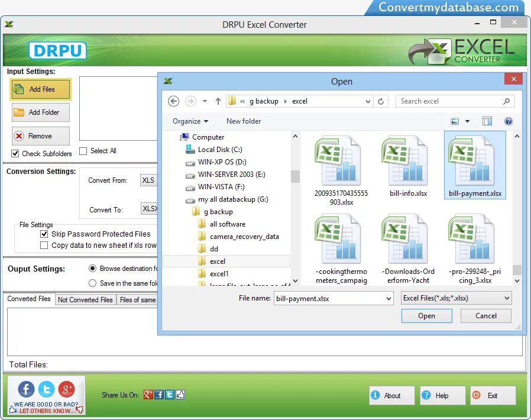Share on Google Plus small square icon
The width and height of the screenshot is (531, 420).
point(148,395)
